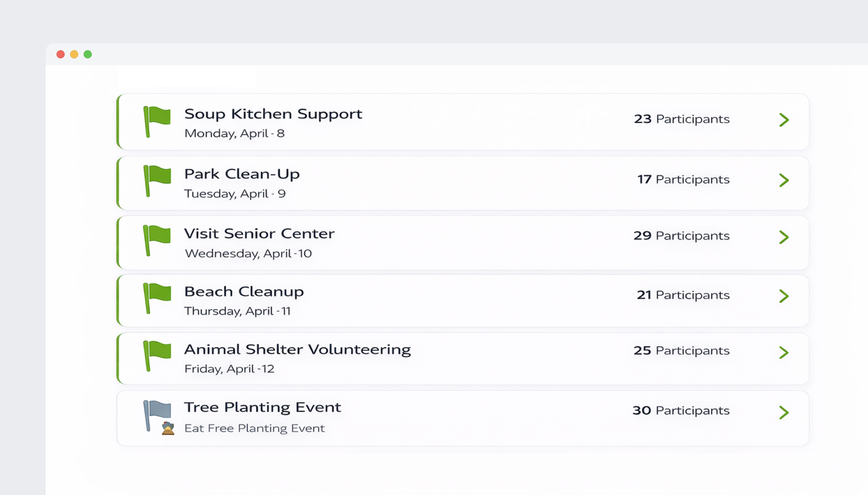Screen dimensions: 868x495
Task: Click the Wednesday, April 10 date text
Action: point(248,253)
